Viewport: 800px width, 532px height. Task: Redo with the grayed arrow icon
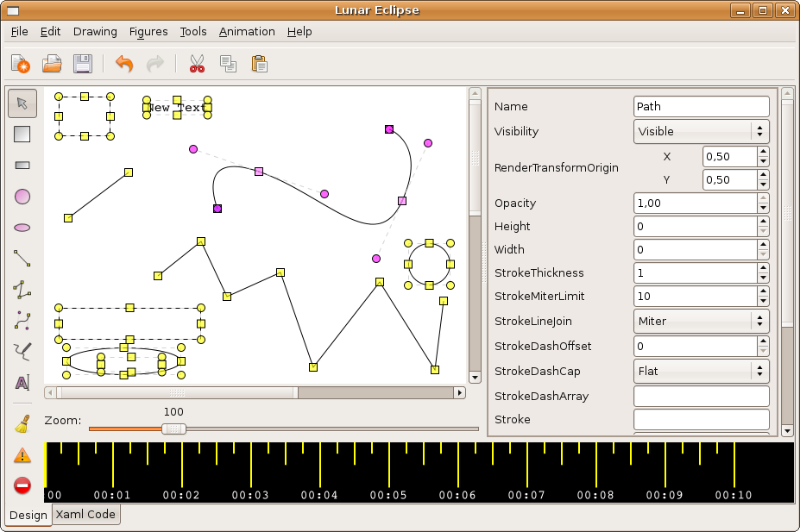coord(155,64)
